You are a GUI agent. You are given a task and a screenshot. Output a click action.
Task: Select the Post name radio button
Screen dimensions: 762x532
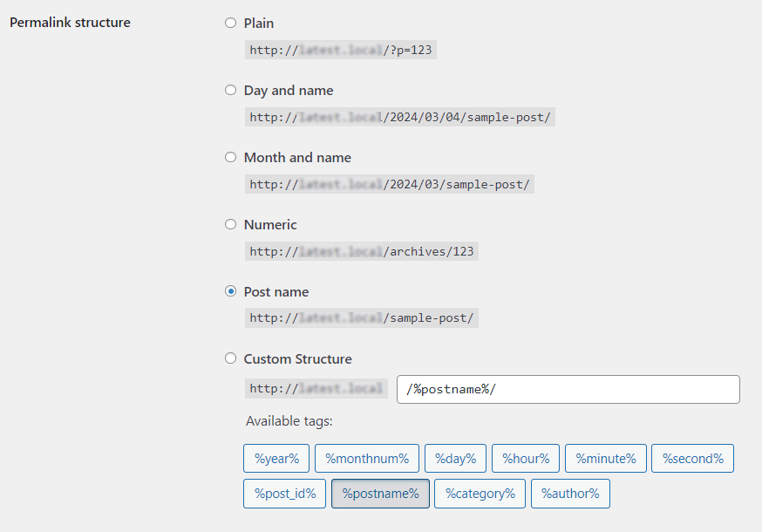click(230, 291)
